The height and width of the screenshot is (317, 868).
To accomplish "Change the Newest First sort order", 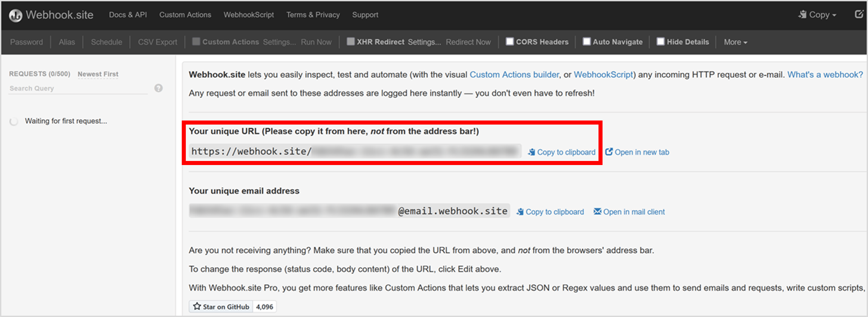I will coord(98,74).
